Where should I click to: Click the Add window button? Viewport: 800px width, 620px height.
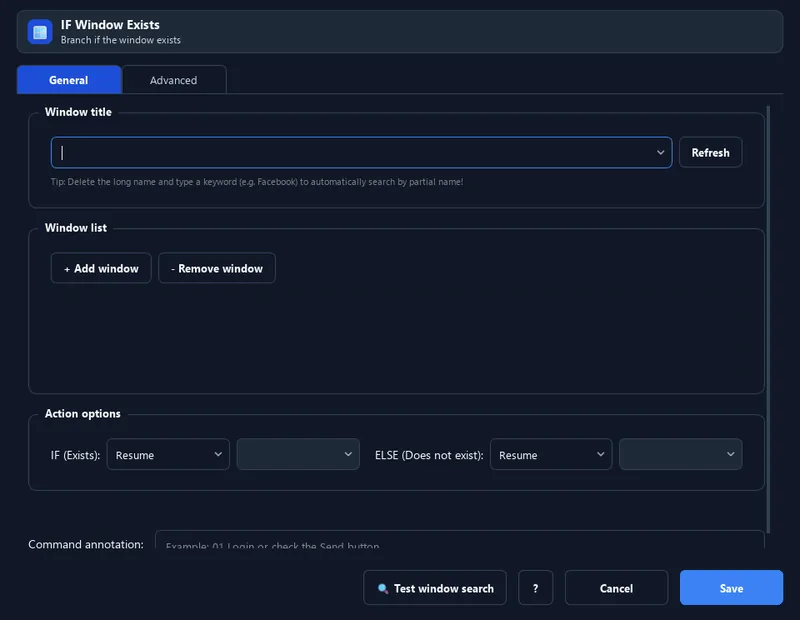click(101, 268)
